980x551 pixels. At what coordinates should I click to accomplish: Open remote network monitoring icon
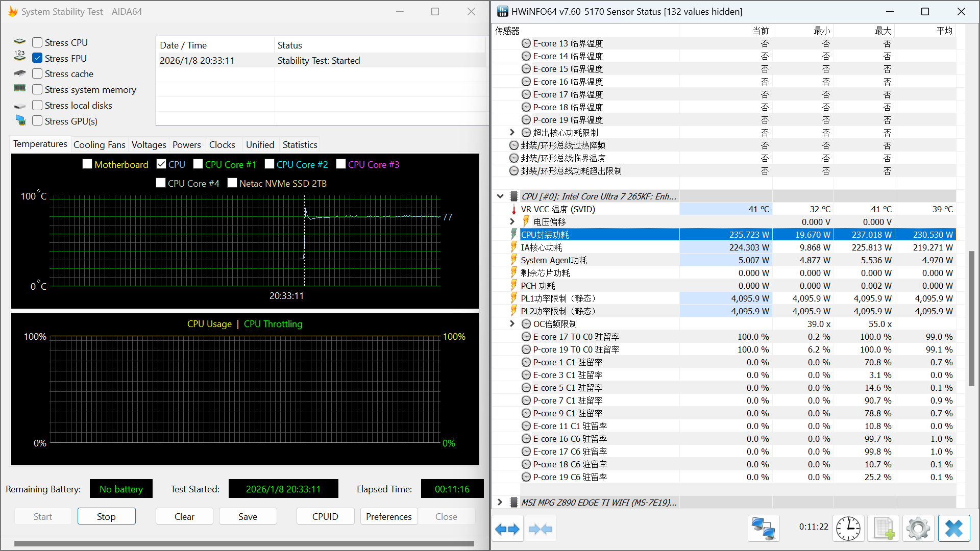(764, 529)
